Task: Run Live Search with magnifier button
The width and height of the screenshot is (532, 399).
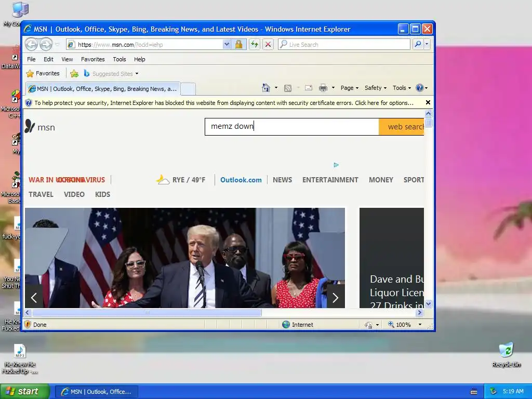Action: click(x=418, y=44)
